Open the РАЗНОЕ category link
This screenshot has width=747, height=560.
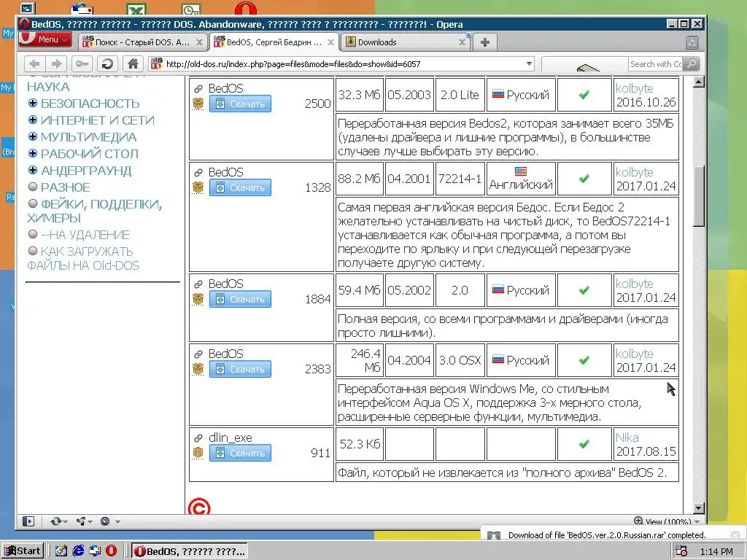pyautogui.click(x=65, y=187)
